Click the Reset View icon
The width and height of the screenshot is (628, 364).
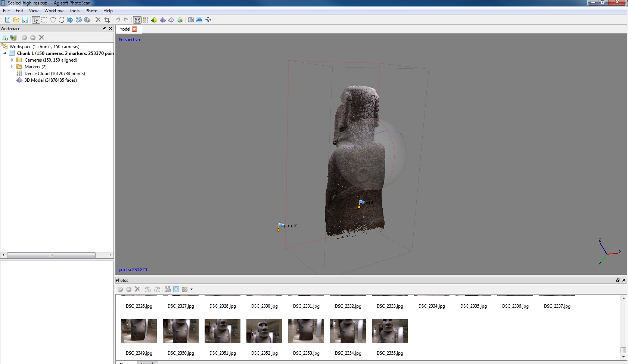tap(208, 20)
